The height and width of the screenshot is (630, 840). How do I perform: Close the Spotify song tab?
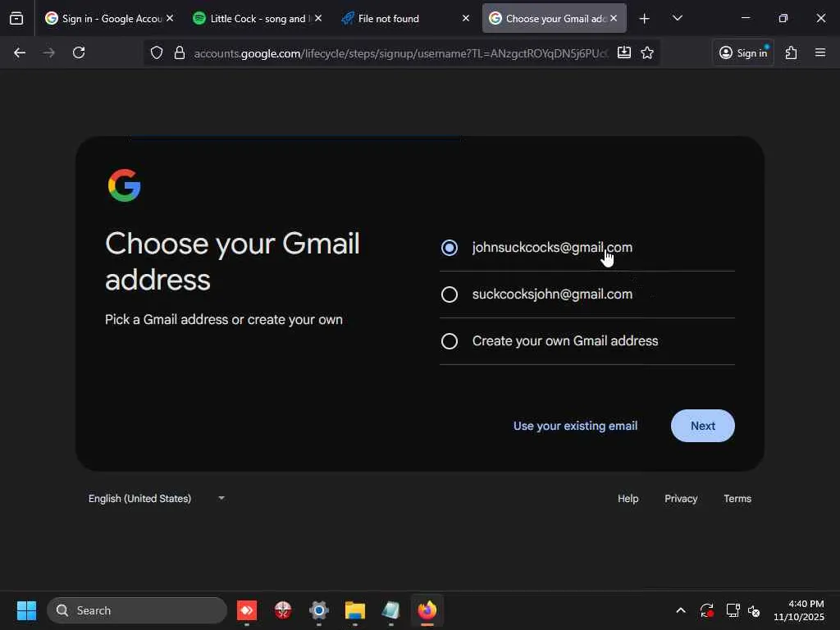click(318, 18)
